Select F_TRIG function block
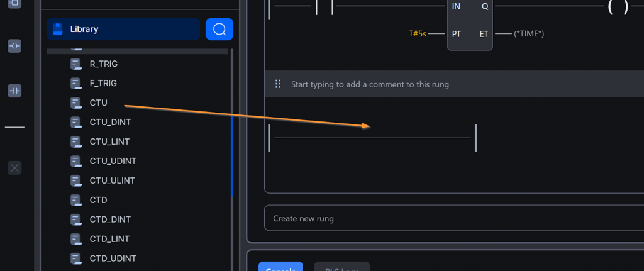This screenshot has height=271, width=644. click(103, 83)
